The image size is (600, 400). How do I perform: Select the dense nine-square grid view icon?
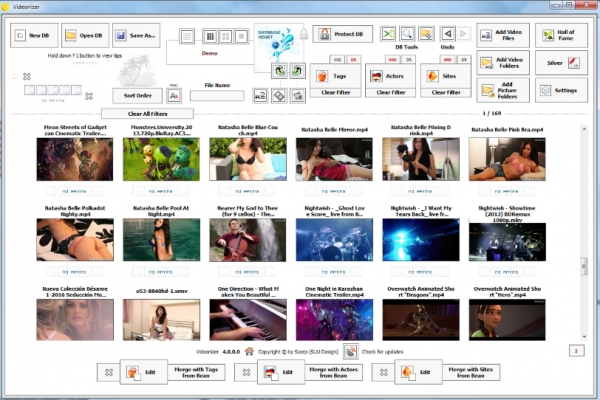[x=210, y=36]
